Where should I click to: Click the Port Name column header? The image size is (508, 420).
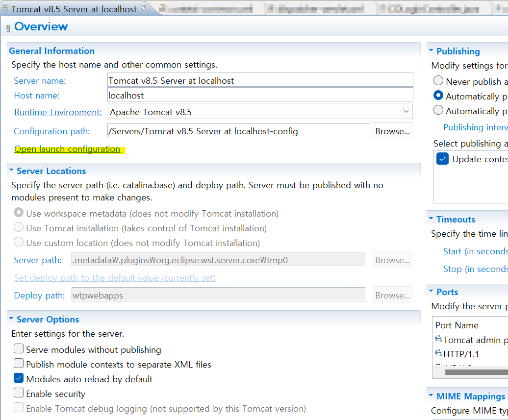[x=457, y=325]
